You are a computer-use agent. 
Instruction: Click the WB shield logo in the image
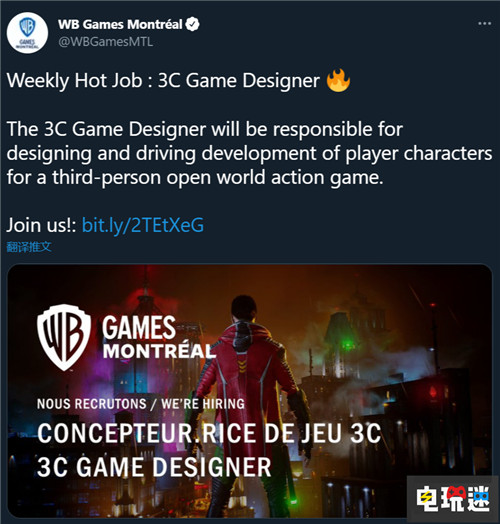point(64,338)
